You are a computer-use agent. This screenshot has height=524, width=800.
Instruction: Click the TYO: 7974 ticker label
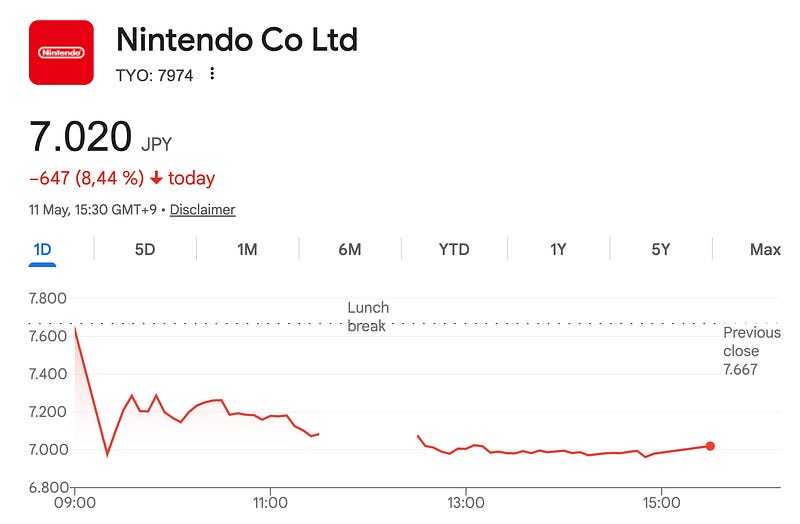point(155,76)
